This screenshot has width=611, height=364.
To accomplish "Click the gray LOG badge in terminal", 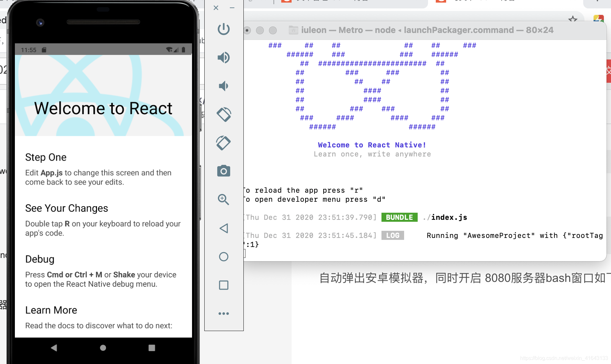I will (393, 235).
